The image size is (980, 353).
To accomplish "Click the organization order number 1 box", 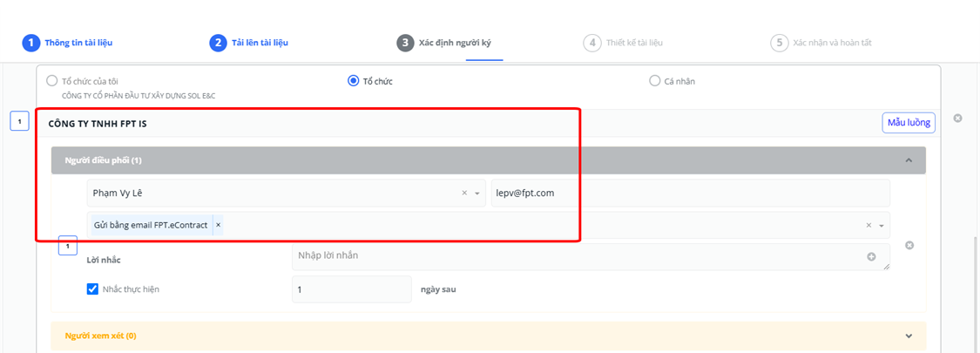I will point(20,122).
